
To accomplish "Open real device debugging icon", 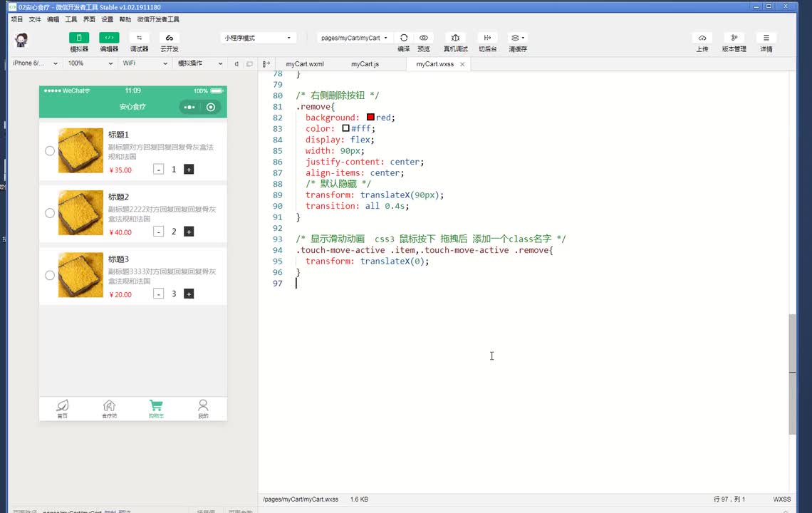I will (x=455, y=38).
